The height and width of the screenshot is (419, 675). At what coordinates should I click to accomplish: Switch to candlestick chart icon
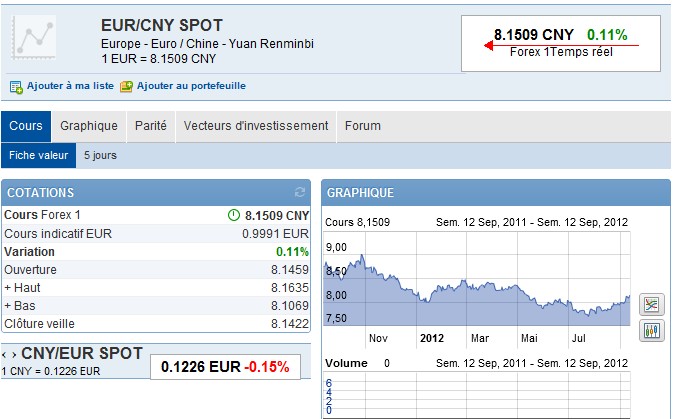click(651, 331)
